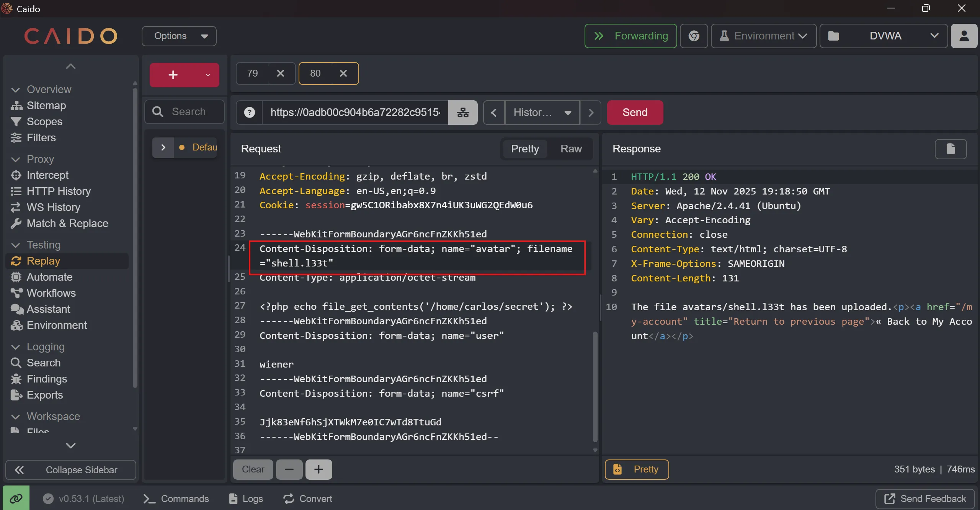
Task: Click the connection info icon beside URL
Action: tap(463, 113)
